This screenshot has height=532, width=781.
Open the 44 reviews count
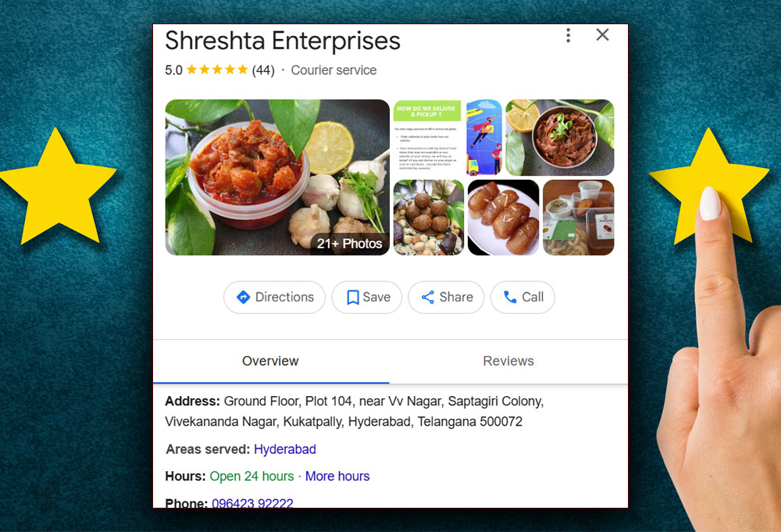pos(263,70)
